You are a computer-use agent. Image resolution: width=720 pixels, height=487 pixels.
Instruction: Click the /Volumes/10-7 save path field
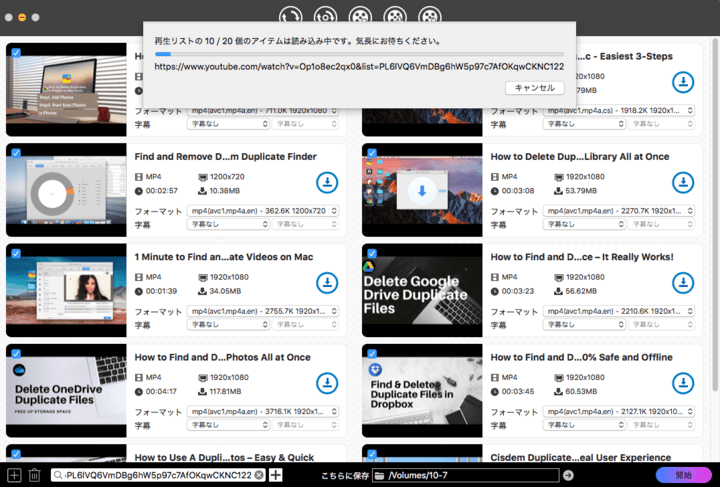click(x=465, y=475)
